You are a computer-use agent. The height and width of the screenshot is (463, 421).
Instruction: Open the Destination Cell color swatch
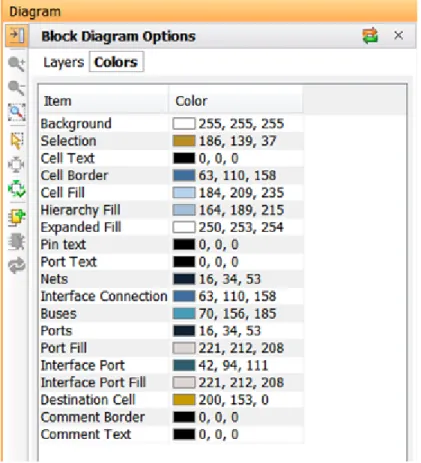click(x=184, y=400)
